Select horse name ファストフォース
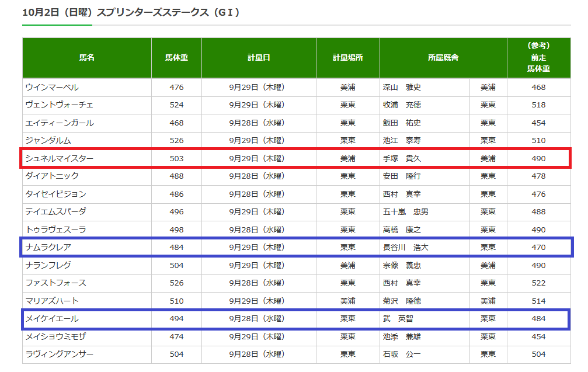The height and width of the screenshot is (372, 588). click(56, 283)
